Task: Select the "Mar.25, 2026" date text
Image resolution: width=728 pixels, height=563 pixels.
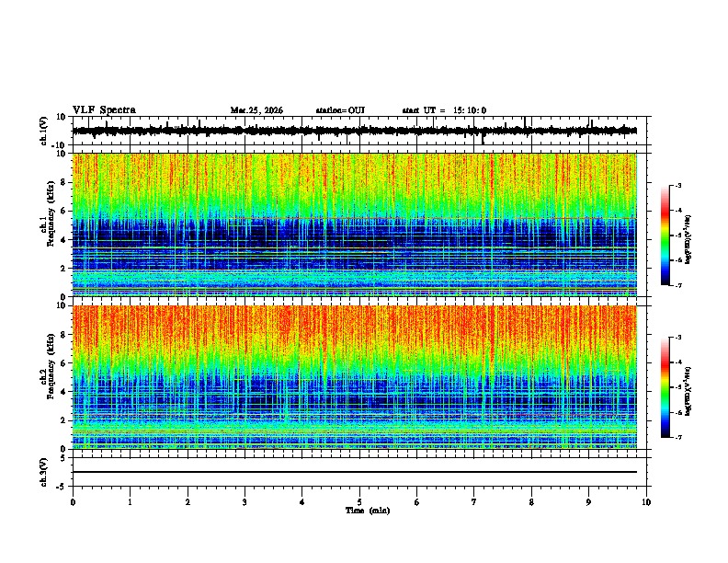Action: [256, 110]
